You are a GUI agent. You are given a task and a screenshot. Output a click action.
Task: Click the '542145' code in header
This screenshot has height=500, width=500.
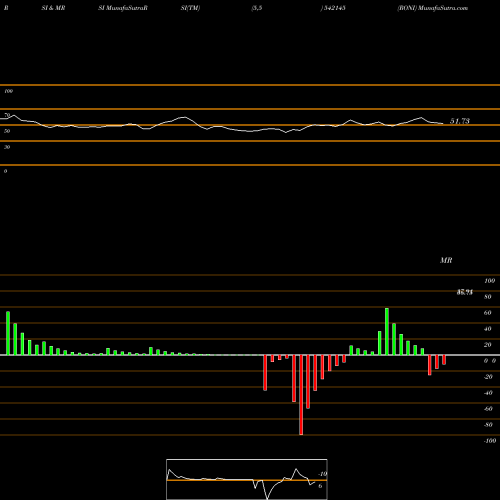(334, 8)
